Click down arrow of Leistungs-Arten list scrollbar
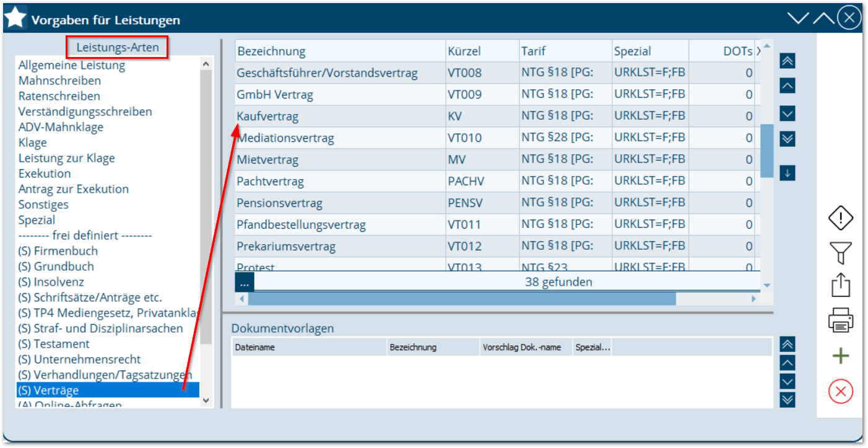This screenshot has width=868, height=448. (206, 401)
